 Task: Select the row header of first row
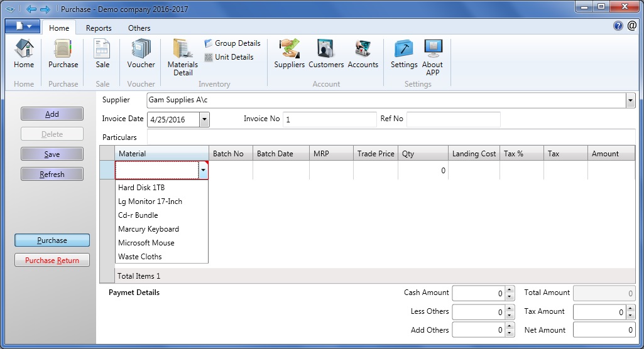pos(107,170)
